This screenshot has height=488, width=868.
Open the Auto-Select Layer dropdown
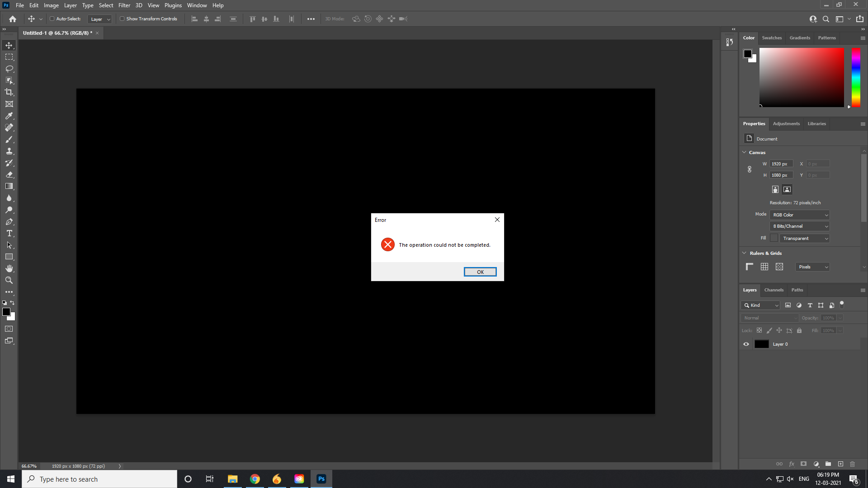click(x=99, y=19)
